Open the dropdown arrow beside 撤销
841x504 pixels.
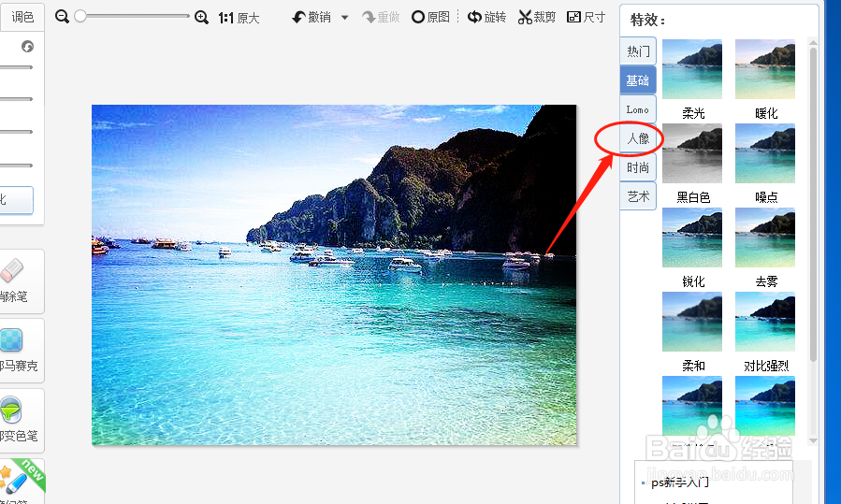[x=345, y=18]
